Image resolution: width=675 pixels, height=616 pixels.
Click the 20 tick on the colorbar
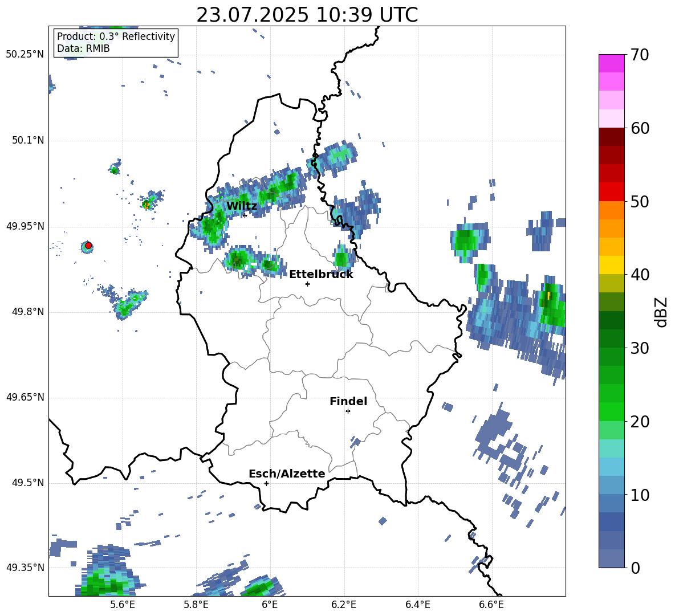(x=640, y=422)
